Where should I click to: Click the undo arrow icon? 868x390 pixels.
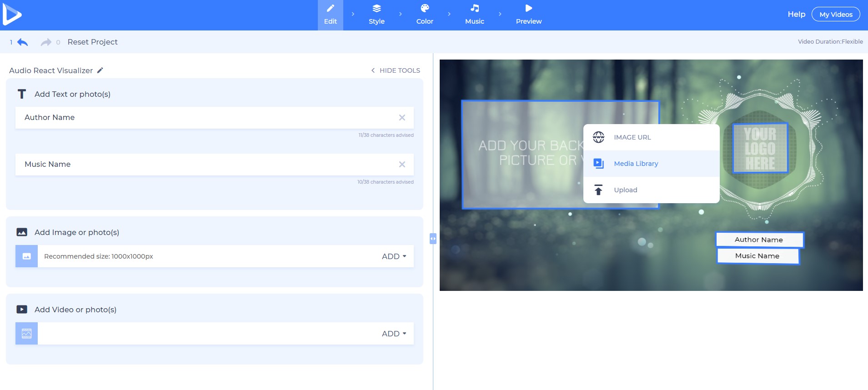coord(22,42)
